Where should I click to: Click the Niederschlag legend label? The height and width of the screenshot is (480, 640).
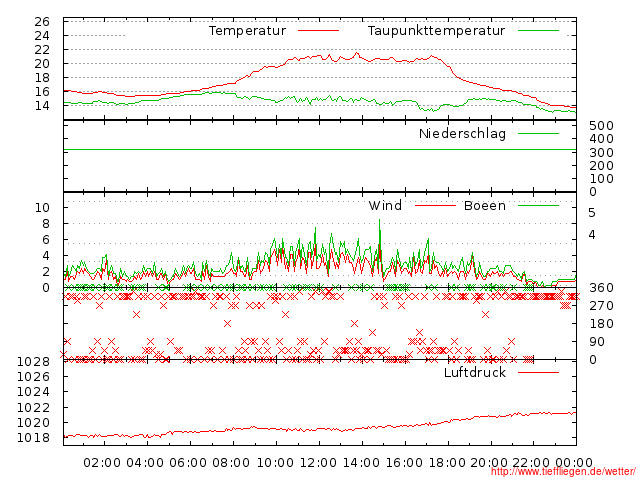click(x=462, y=133)
